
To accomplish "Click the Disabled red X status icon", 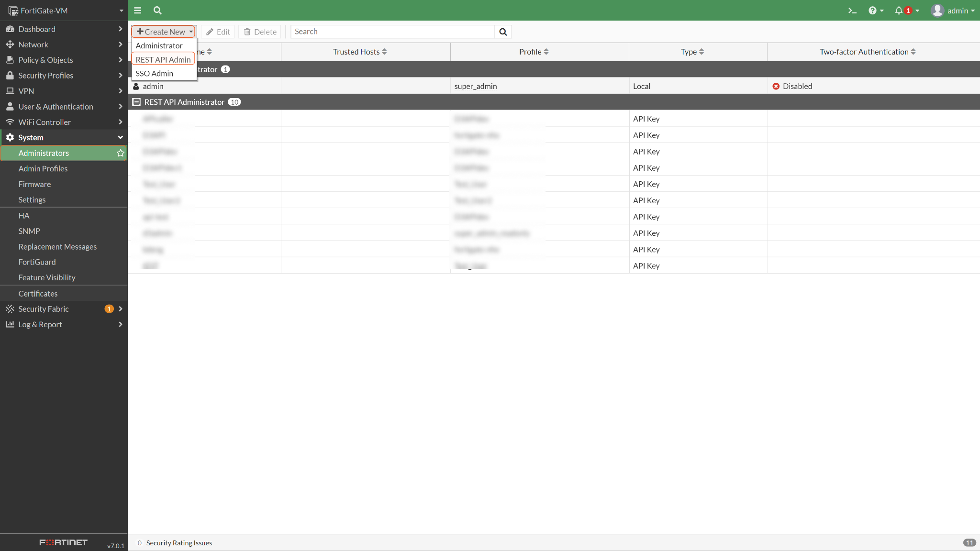I will 776,86.
